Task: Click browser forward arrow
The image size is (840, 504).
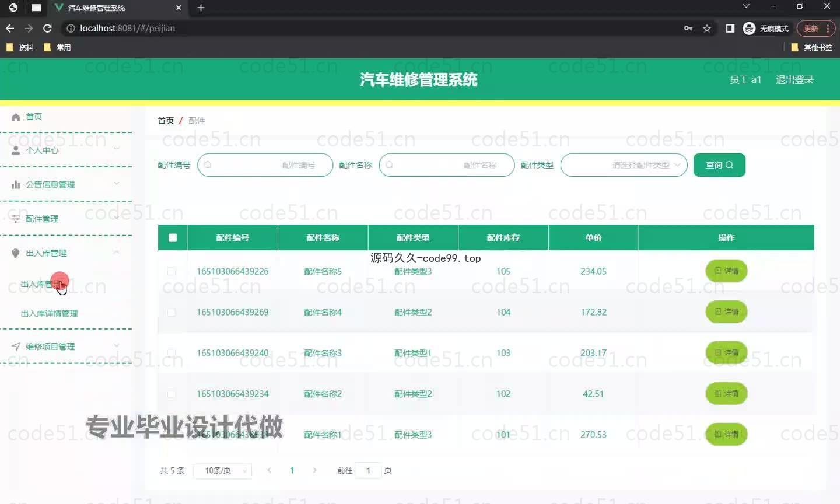Action: 29,28
